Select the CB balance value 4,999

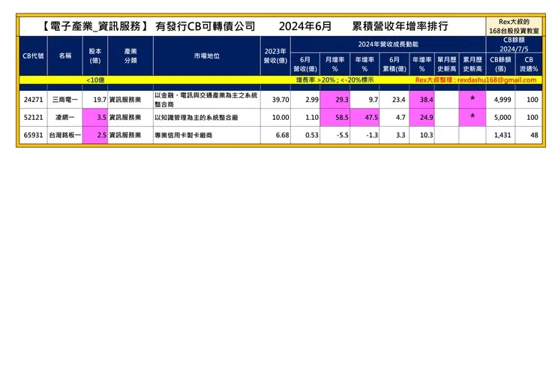[502, 100]
